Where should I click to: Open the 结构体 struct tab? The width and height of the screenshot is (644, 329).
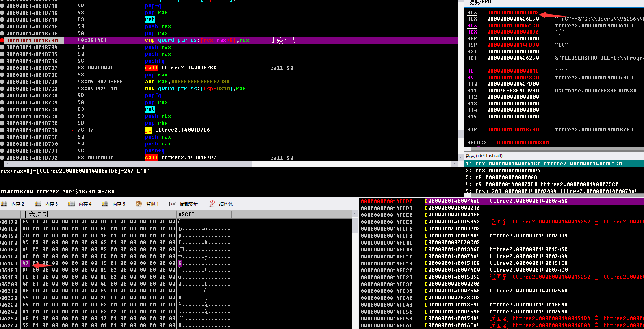pos(221,204)
